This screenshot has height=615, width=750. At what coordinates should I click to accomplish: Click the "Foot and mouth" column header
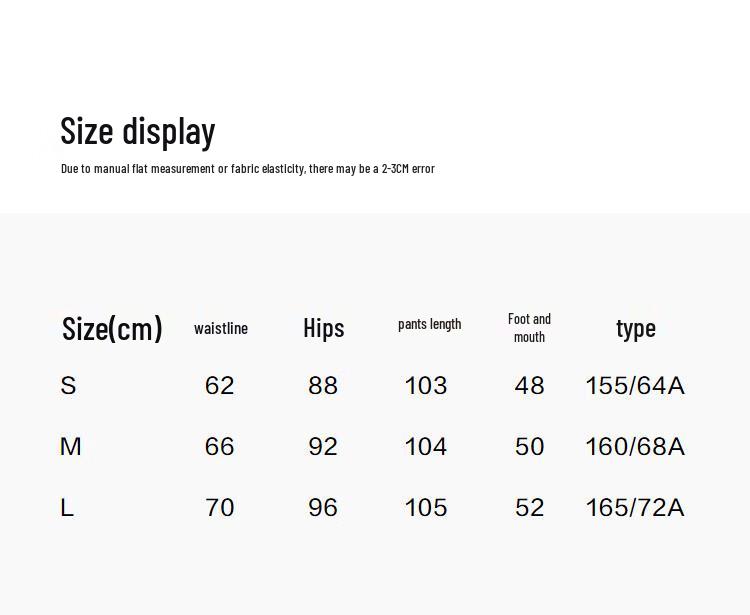(529, 327)
